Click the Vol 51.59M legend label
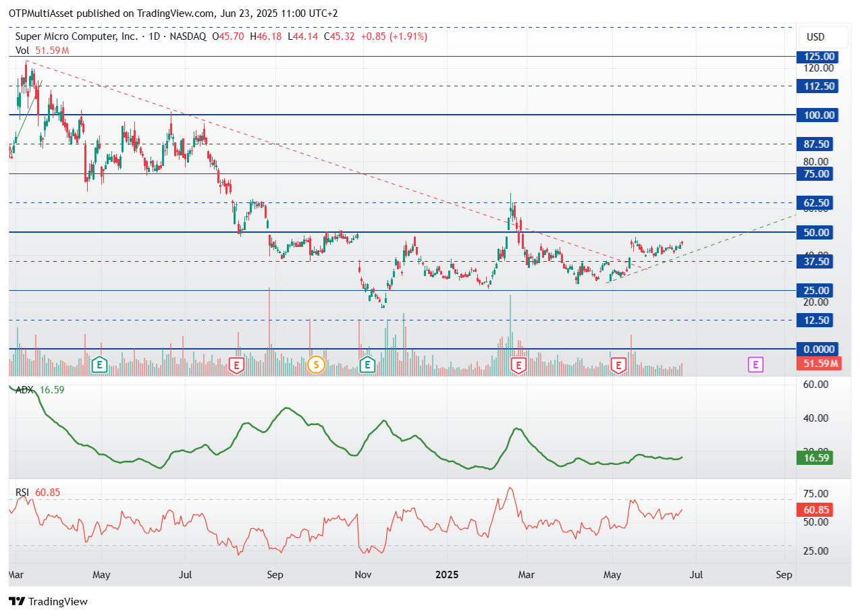 43,50
